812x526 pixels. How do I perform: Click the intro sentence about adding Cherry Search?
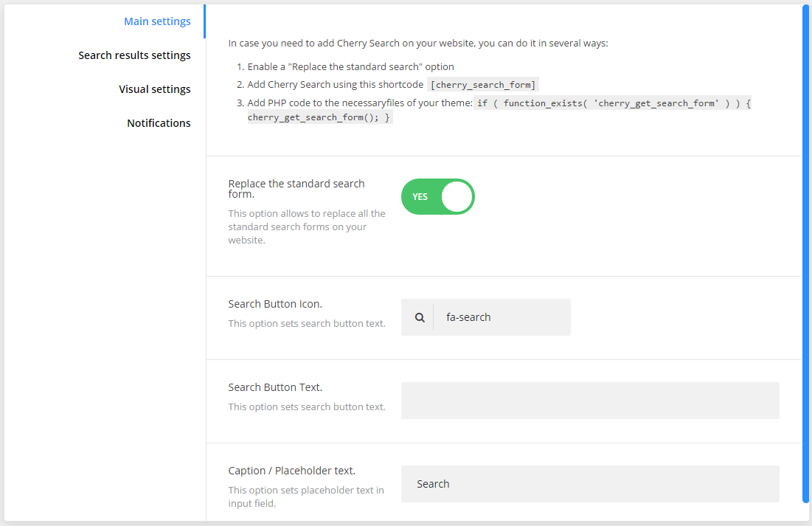click(x=418, y=44)
